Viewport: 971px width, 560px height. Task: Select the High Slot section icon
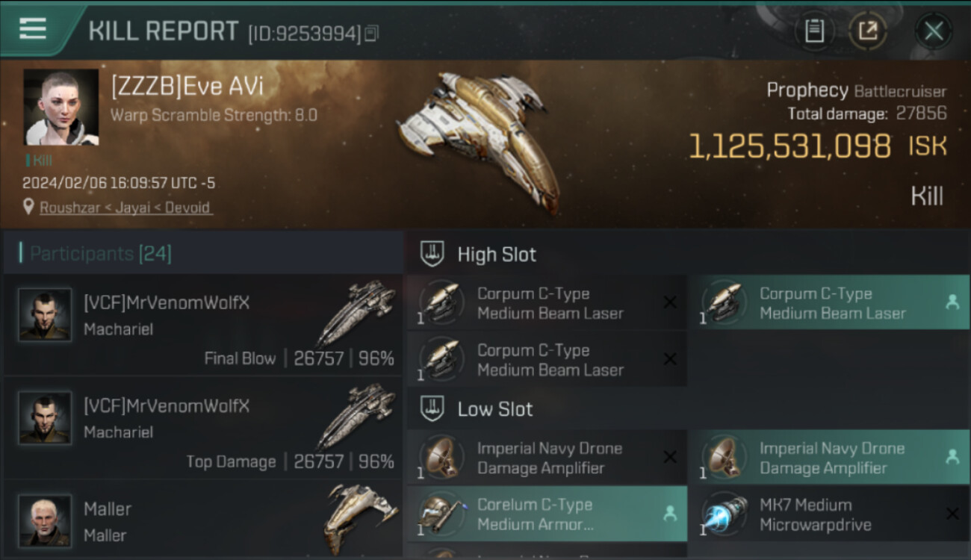(x=432, y=254)
